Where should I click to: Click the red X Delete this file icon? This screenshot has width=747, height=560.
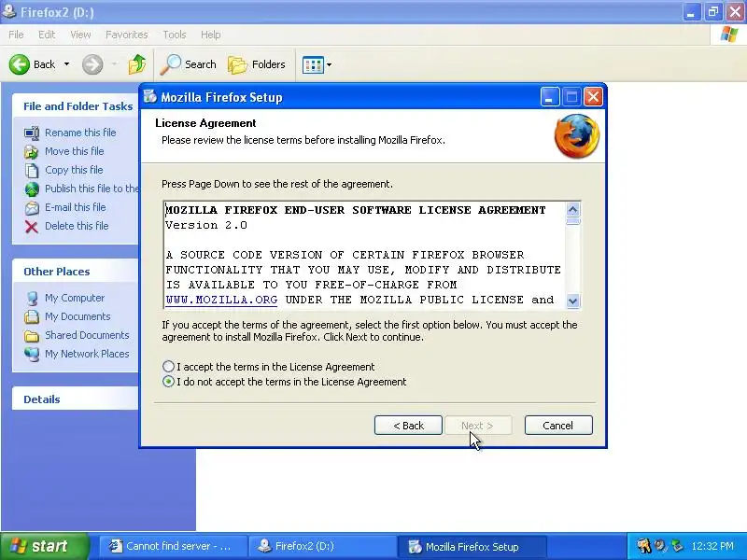pyautogui.click(x=32, y=227)
